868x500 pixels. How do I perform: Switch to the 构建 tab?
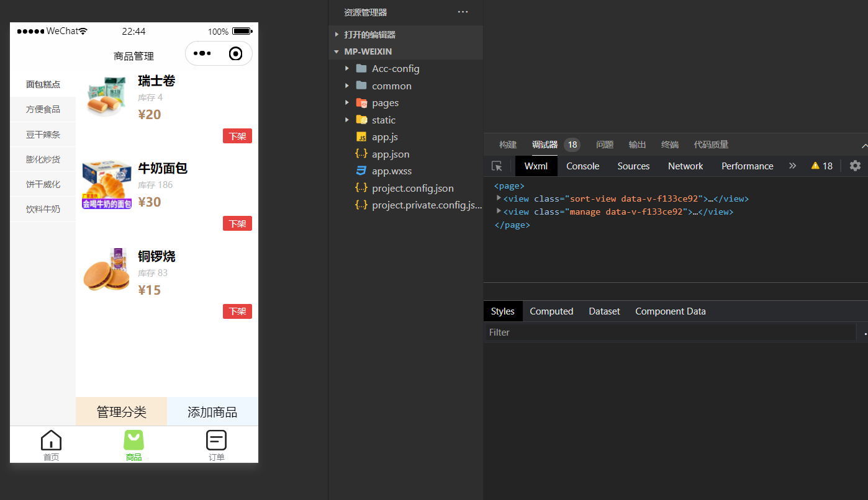tap(508, 145)
